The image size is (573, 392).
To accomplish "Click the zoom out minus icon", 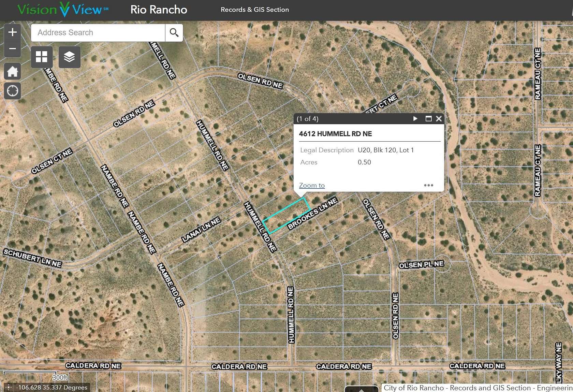I will 12,48.
